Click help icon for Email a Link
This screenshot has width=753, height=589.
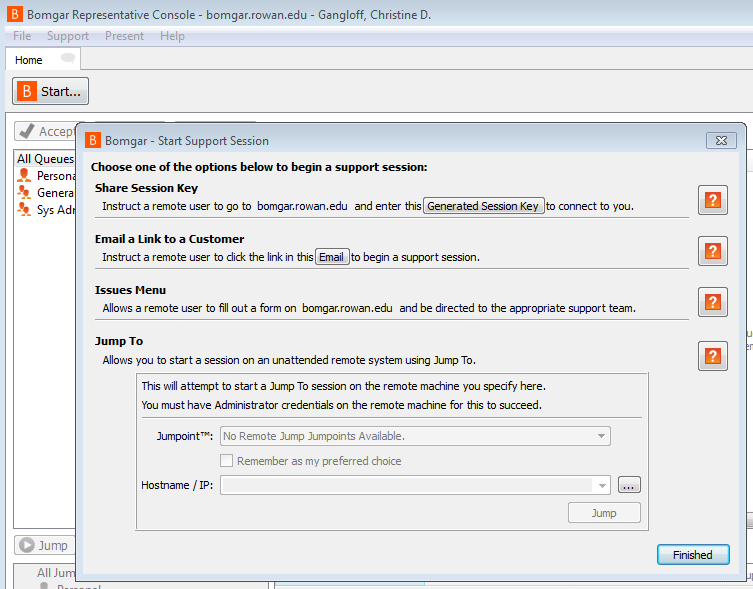click(x=712, y=251)
